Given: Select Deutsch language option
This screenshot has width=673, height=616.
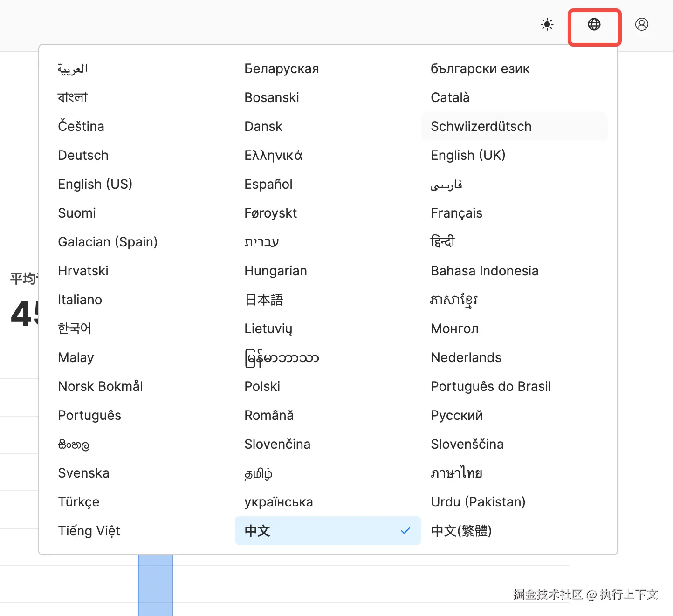Looking at the screenshot, I should click(x=83, y=155).
